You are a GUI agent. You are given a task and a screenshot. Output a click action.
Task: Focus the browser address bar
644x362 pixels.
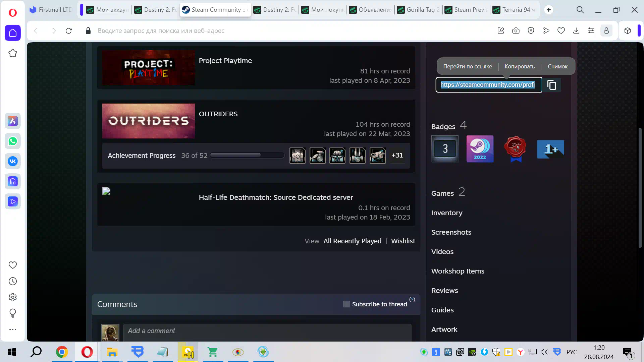pos(288,31)
